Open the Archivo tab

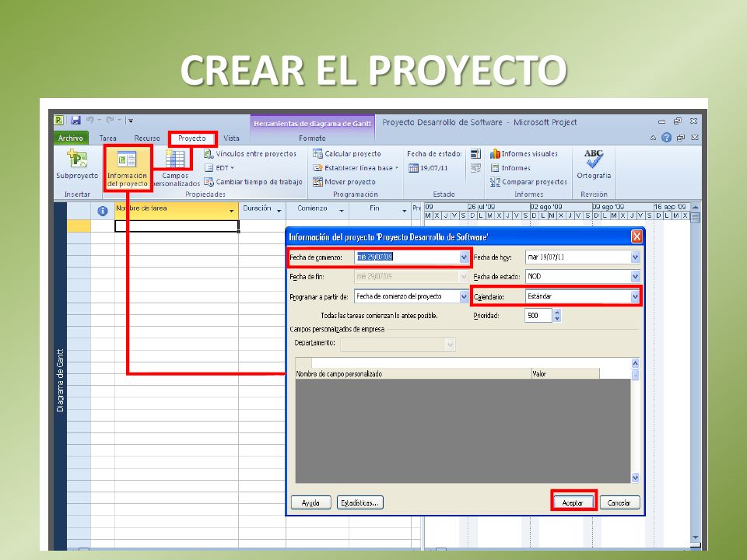coord(71,138)
